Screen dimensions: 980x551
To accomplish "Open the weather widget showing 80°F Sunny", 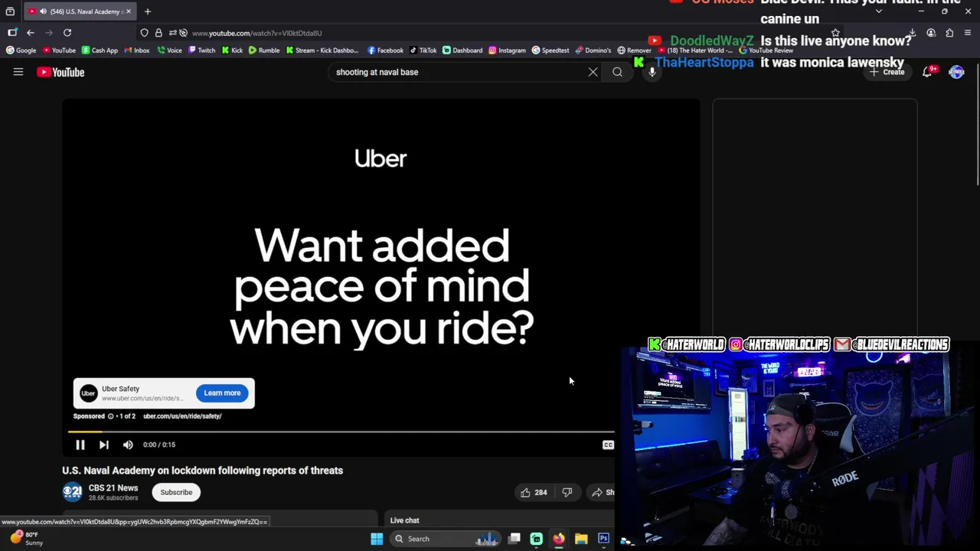I will pos(28,538).
